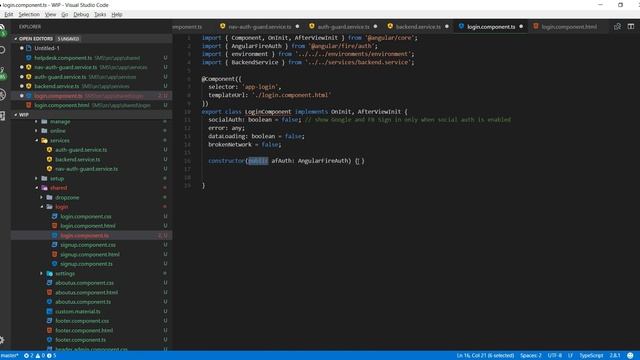This screenshot has width=640, height=360.
Task: Open the Debug view in activity bar
Action: 2,95
